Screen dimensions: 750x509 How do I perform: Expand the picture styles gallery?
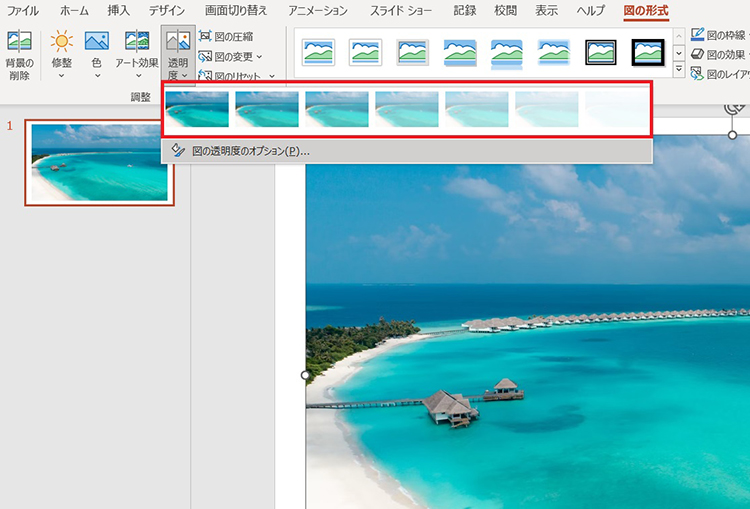679,70
